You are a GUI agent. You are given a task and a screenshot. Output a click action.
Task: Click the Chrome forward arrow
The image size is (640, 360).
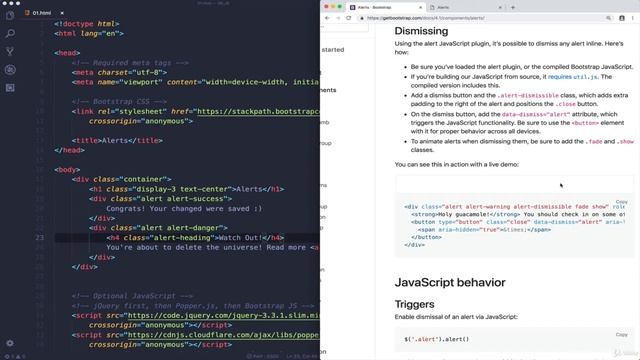[338, 18]
